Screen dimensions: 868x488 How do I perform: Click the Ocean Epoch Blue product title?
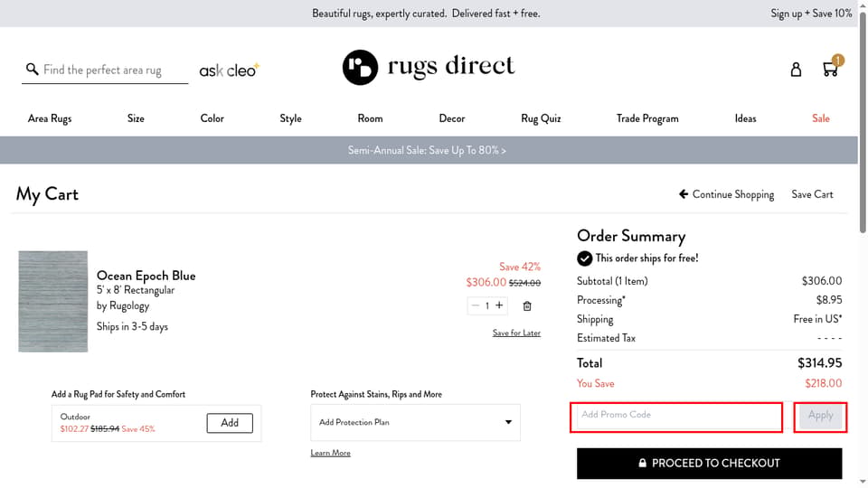[146, 276]
